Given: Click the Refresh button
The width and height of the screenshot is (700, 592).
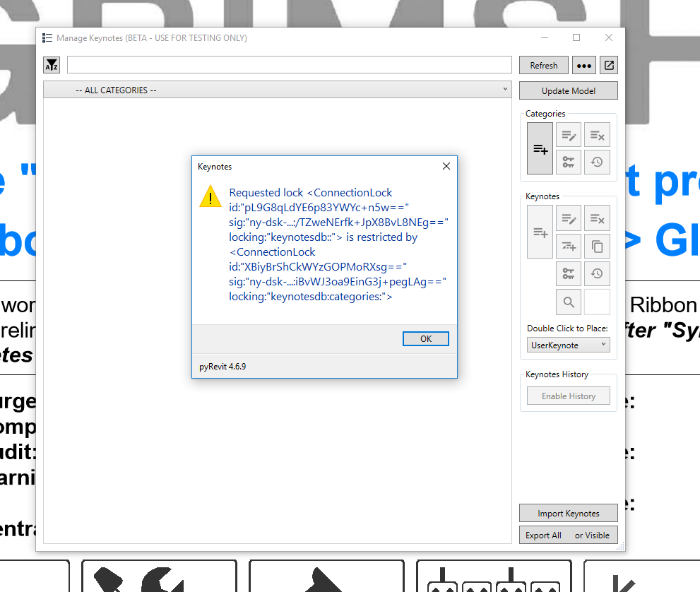Looking at the screenshot, I should pyautogui.click(x=543, y=64).
